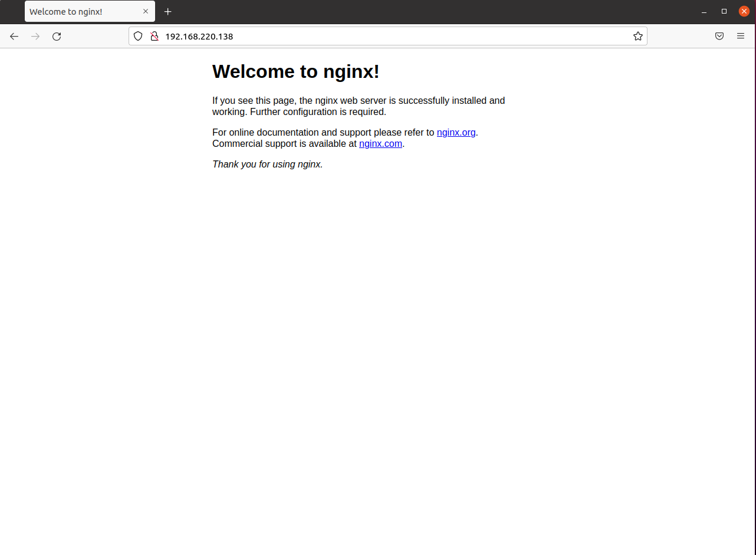
Task: Open a new browser tab
Action: coord(167,11)
